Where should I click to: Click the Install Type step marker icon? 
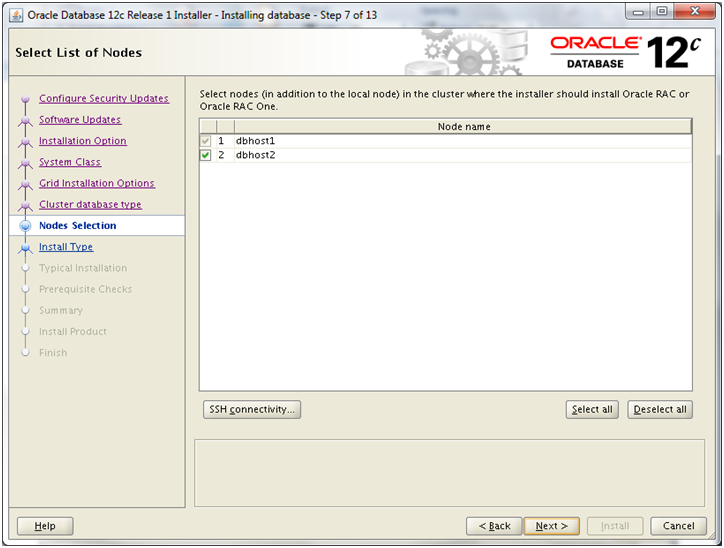[25, 248]
